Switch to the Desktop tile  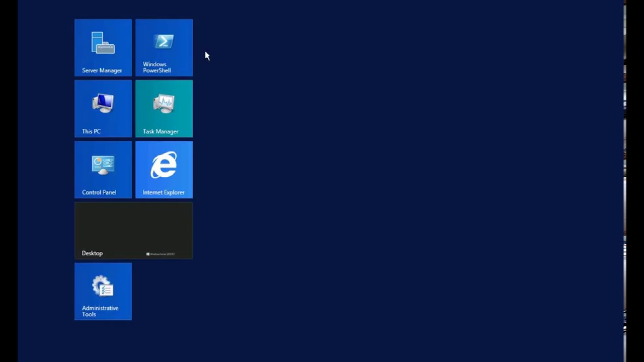point(133,230)
